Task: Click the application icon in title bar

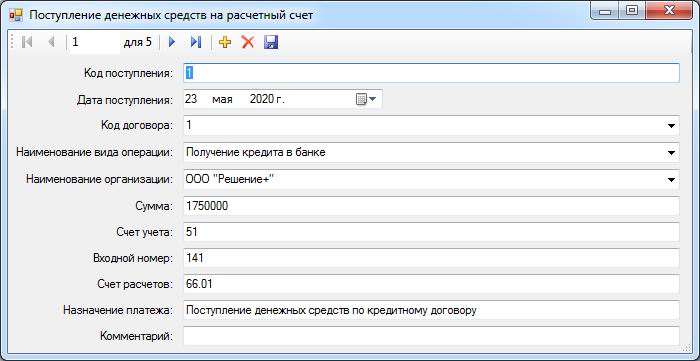Action: pos(16,15)
